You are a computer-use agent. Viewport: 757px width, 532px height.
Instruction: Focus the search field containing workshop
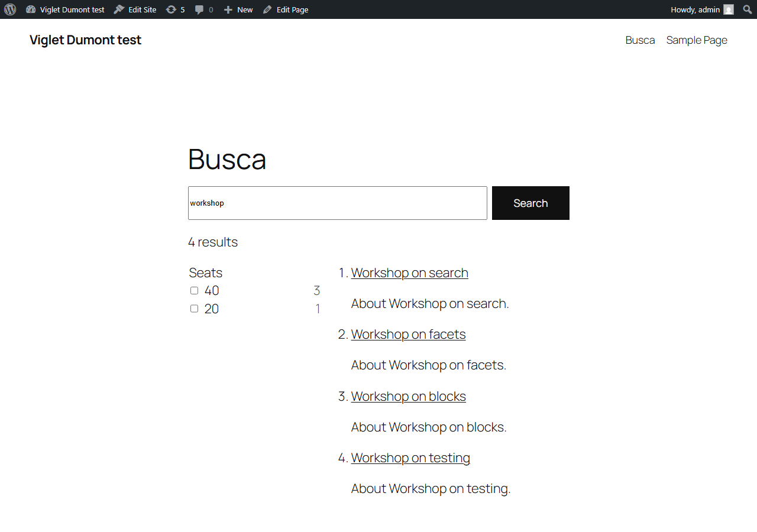click(x=338, y=203)
